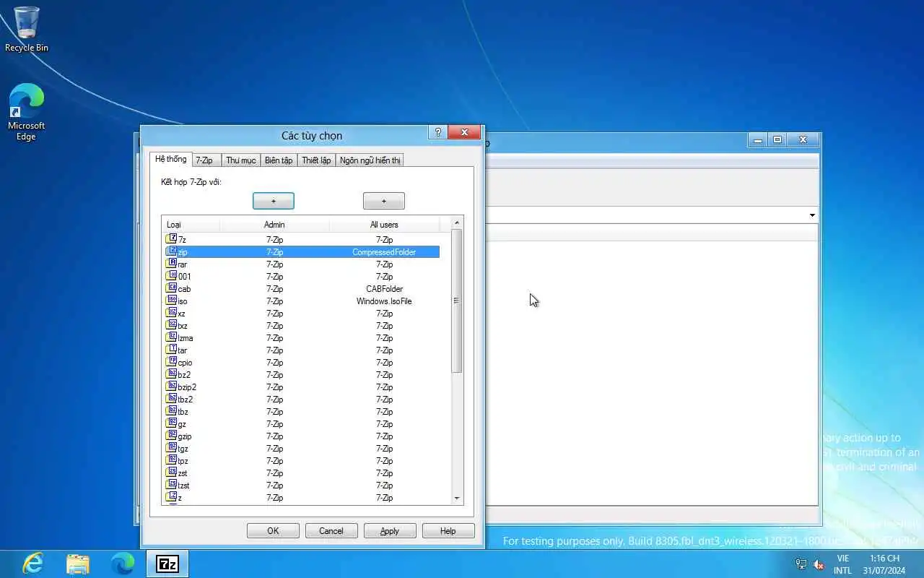Click the Help button
The width and height of the screenshot is (924, 578).
coord(448,531)
